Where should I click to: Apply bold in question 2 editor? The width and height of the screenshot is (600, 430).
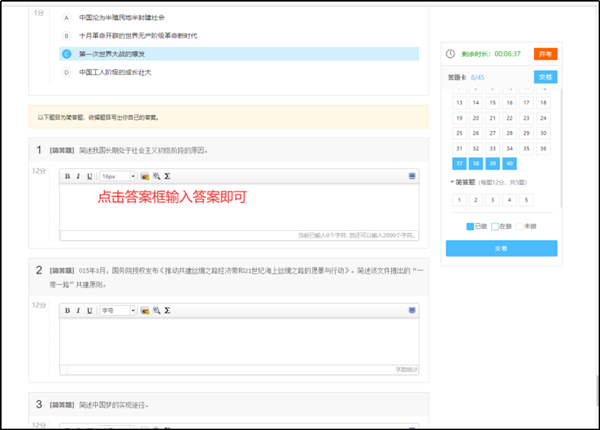[x=67, y=310]
